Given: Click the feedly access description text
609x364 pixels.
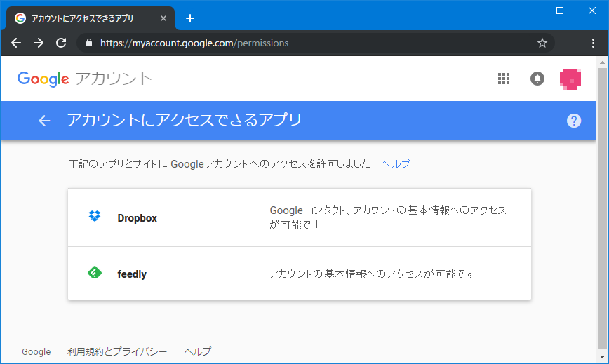Looking at the screenshot, I should 372,274.
